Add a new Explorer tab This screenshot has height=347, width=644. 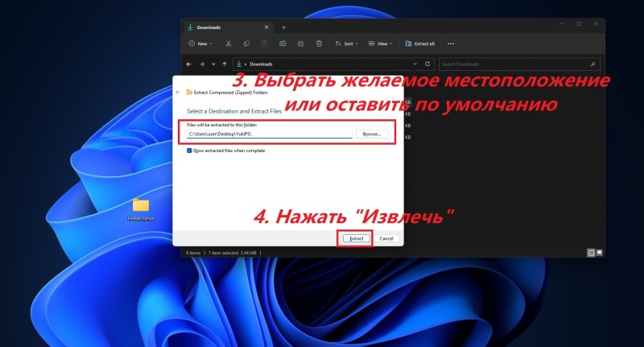tap(283, 27)
